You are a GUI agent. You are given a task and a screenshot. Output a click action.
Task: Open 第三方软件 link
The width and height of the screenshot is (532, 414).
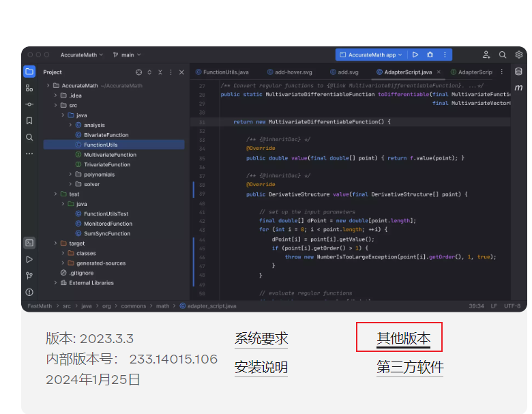tap(410, 367)
